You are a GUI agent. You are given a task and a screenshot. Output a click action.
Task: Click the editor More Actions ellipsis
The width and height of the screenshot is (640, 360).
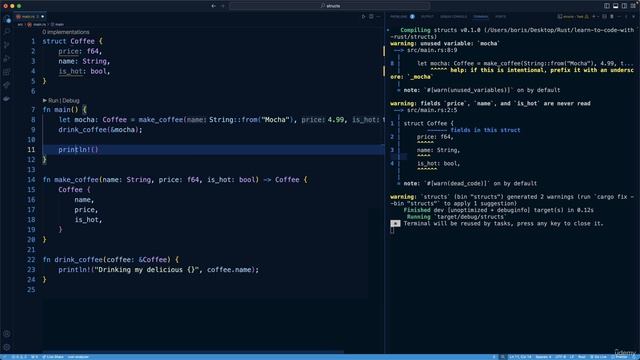[x=378, y=17]
